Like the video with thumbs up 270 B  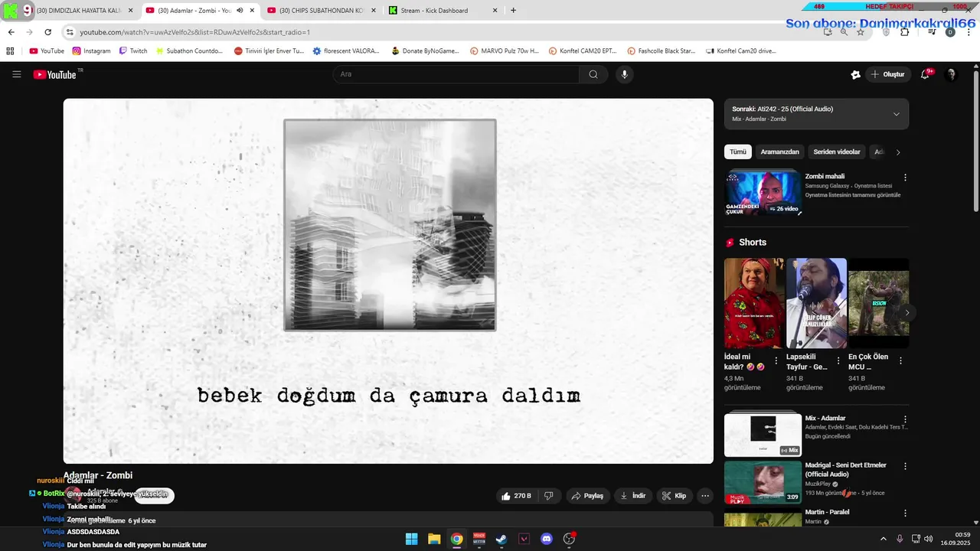517,496
